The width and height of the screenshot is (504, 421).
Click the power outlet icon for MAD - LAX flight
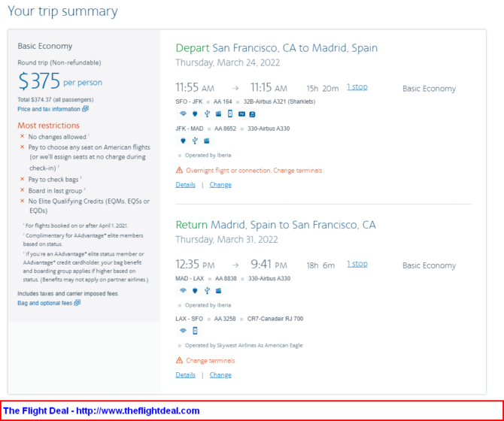[195, 291]
